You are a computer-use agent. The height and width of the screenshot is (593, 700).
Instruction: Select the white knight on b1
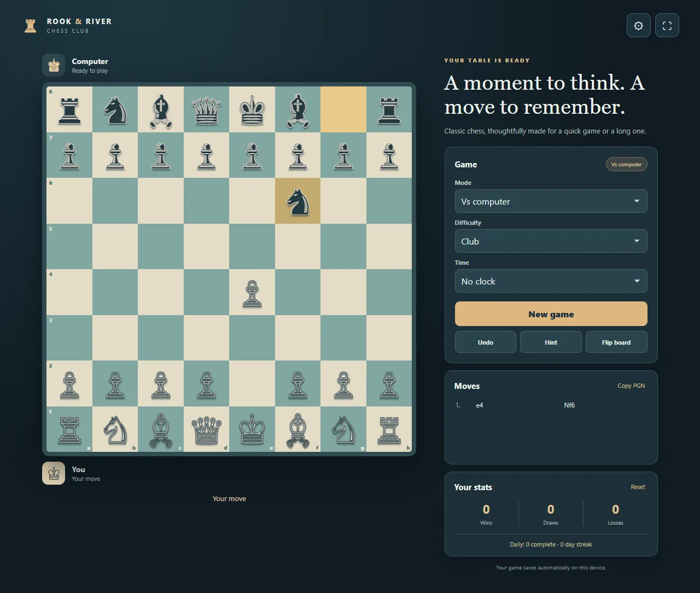[115, 429]
